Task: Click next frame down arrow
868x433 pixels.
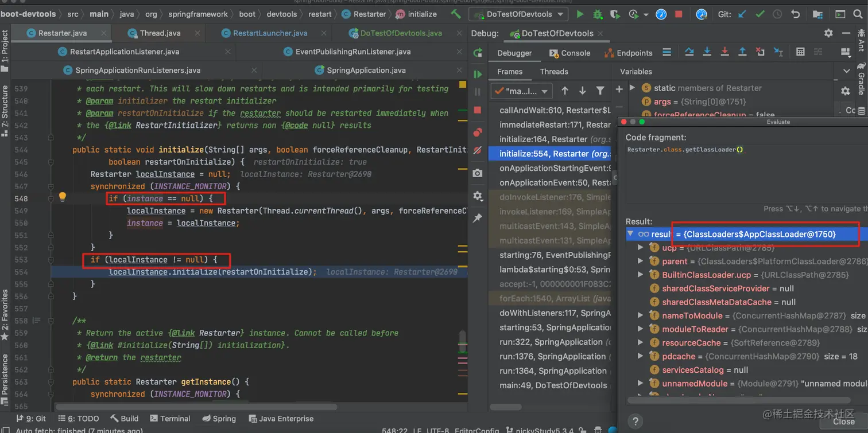Action: [x=582, y=91]
